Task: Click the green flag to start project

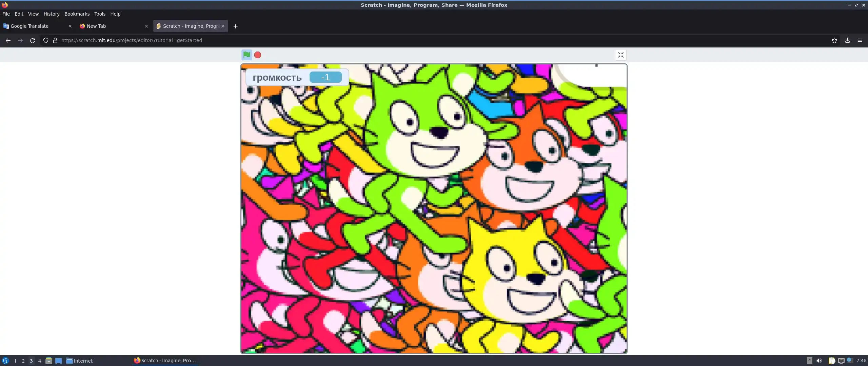Action: point(246,55)
